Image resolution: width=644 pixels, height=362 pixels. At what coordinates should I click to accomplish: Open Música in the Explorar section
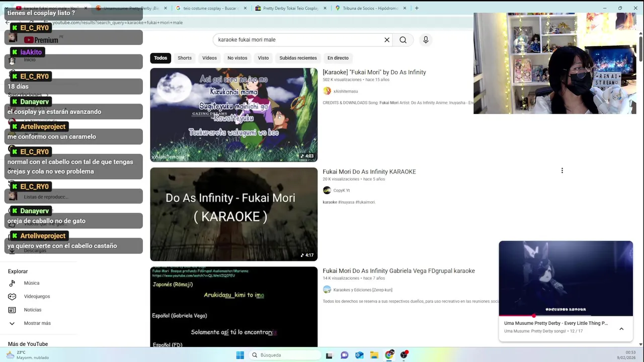32,283
